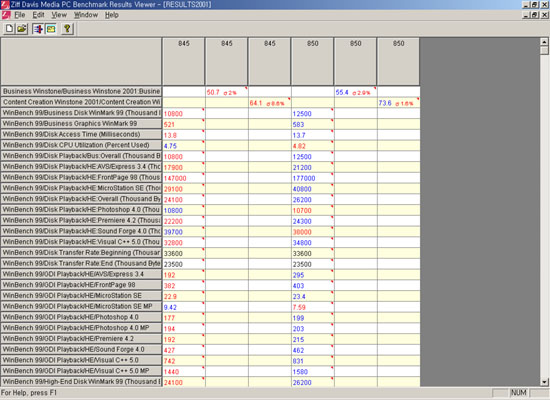Select GDI Playback/HE/AVS/Express 3.4 row header
This screenshot has height=400, width=550.
[x=81, y=274]
